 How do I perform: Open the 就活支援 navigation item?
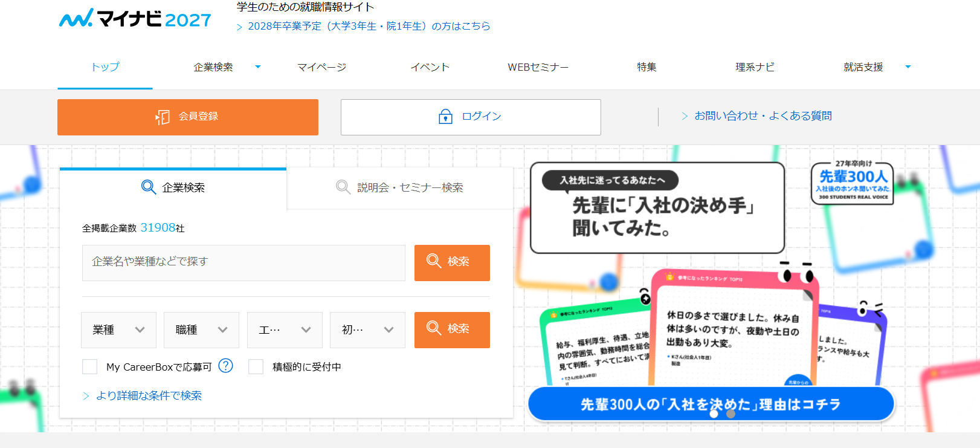point(863,67)
